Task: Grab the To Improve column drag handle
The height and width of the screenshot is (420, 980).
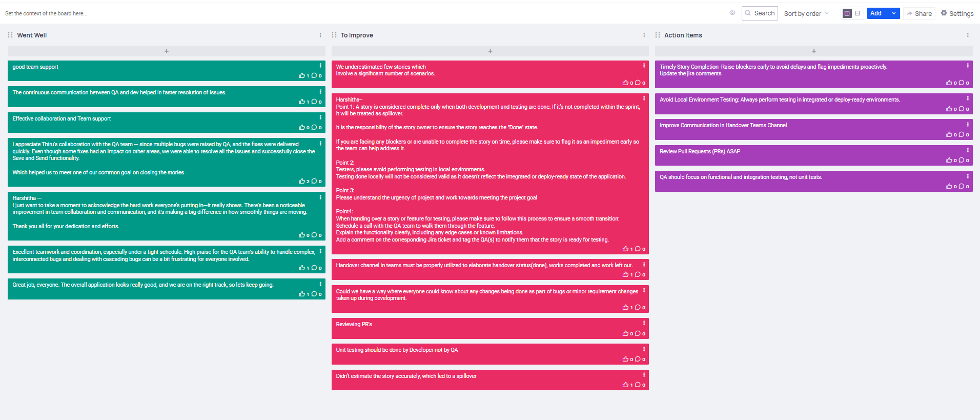Action: click(x=334, y=35)
